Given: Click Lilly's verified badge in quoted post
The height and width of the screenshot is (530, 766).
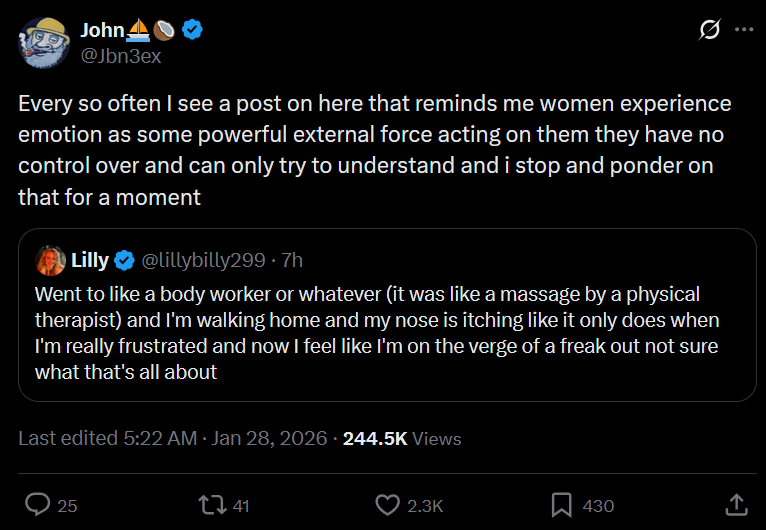Looking at the screenshot, I should click(125, 261).
